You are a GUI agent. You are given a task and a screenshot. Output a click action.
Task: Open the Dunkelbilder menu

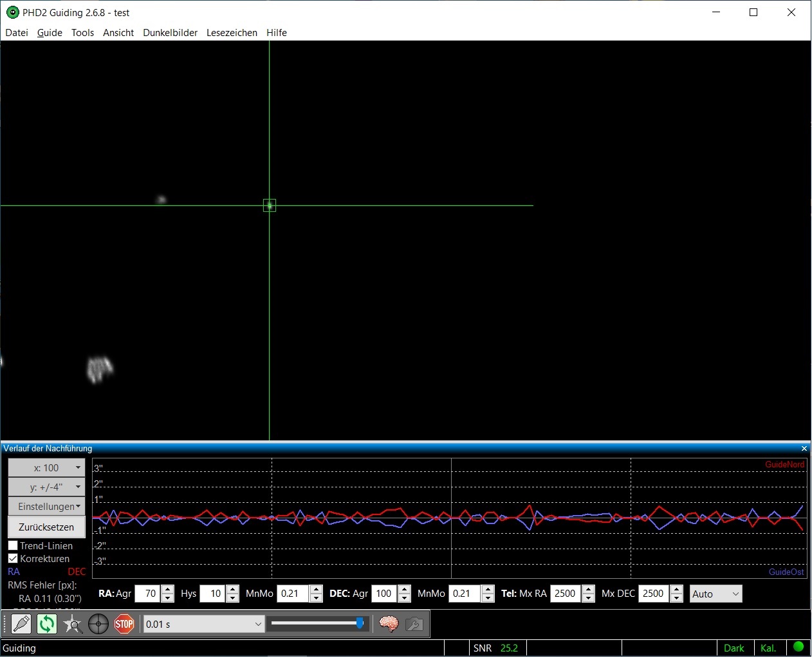coord(170,32)
